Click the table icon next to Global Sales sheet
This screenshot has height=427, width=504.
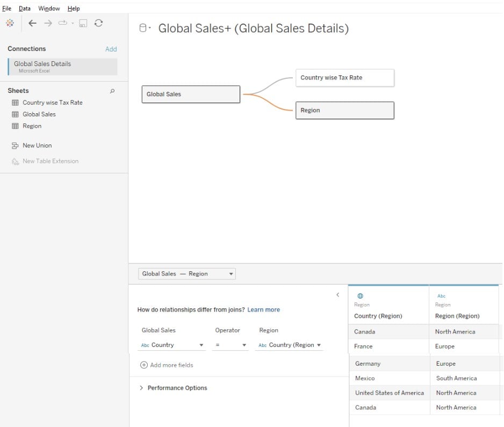click(x=15, y=114)
